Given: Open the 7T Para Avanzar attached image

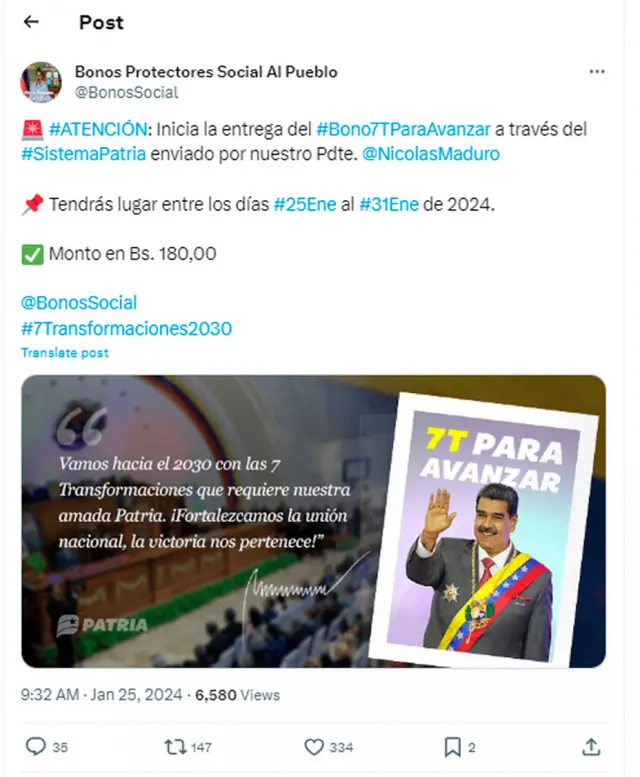Looking at the screenshot, I should point(313,521).
